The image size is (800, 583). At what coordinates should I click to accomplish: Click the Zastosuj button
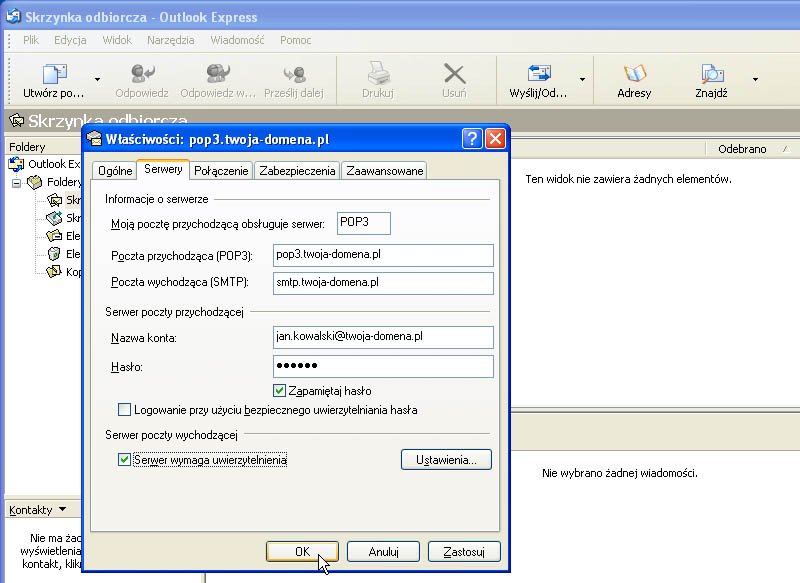tap(464, 551)
